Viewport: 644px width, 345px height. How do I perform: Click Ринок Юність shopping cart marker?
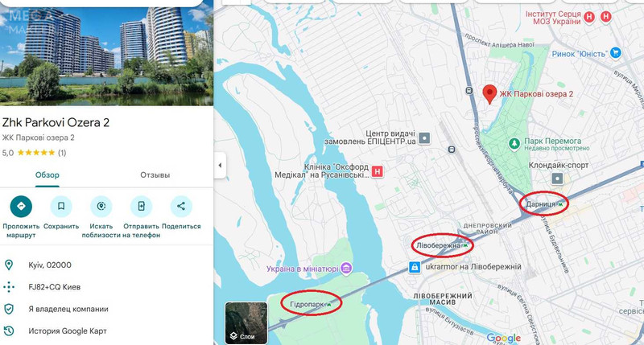[615, 52]
